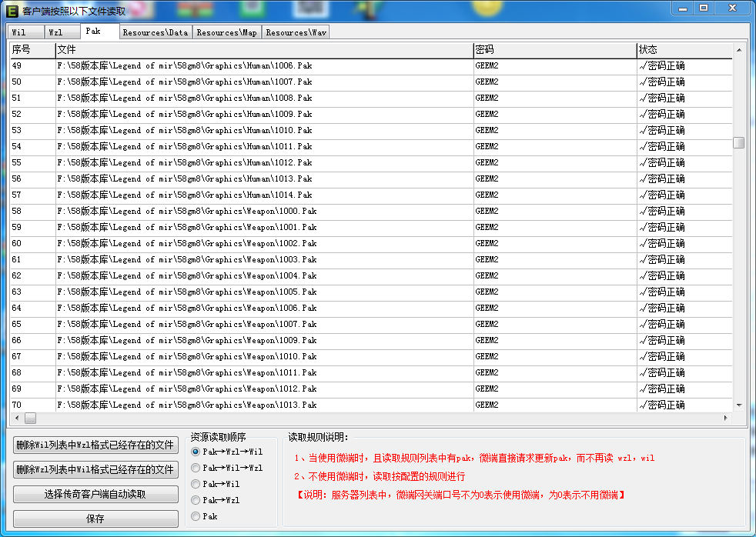Click the 密码正确 status in row 55

point(663,163)
